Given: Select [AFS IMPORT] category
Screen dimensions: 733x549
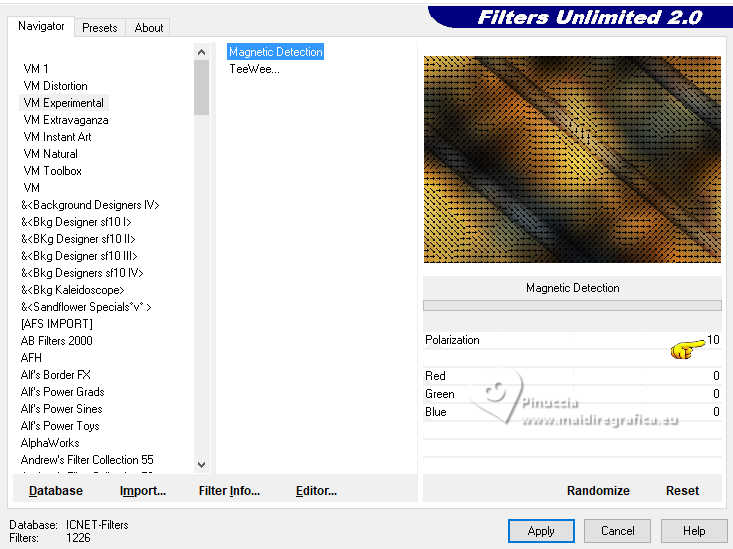Looking at the screenshot, I should (57, 324).
